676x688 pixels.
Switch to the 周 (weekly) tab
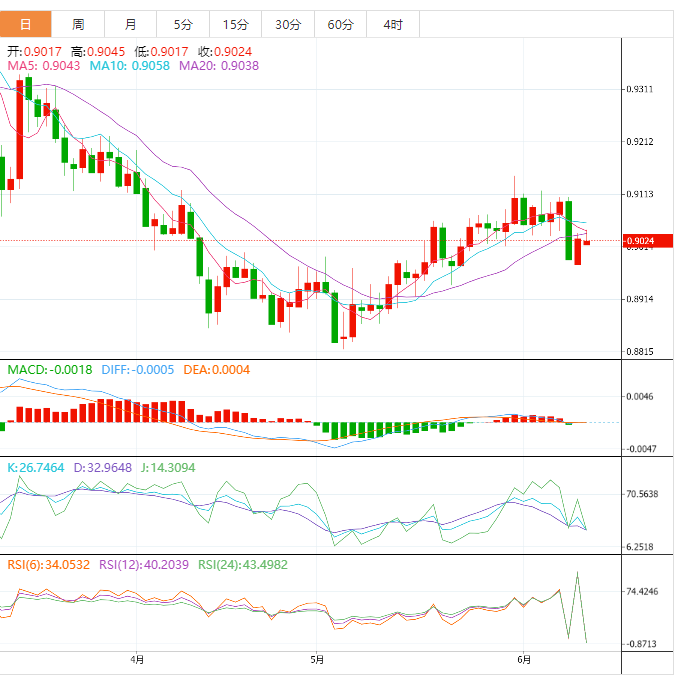[78, 24]
